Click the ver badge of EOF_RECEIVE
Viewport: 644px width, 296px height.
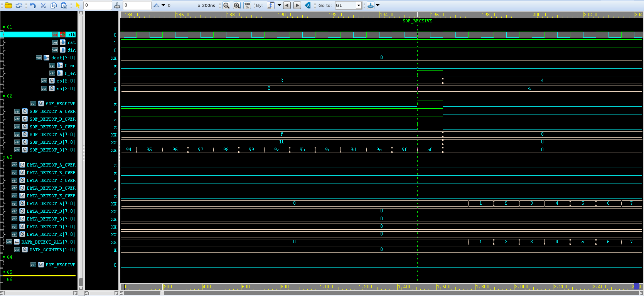(x=34, y=265)
